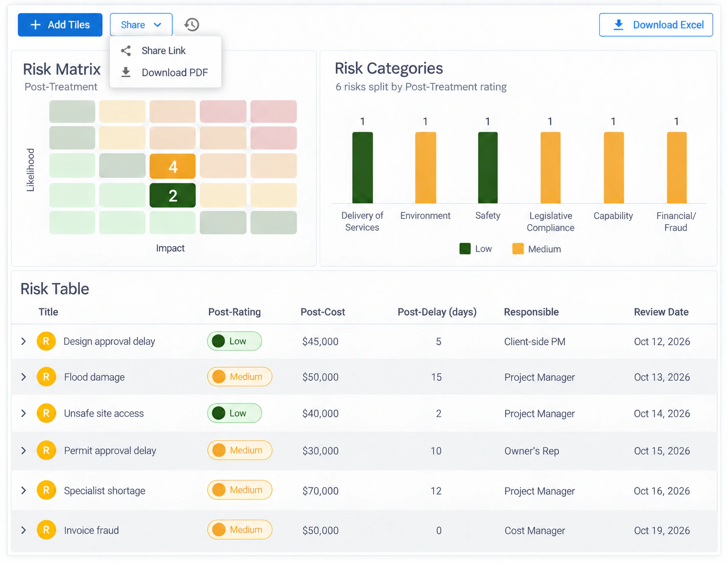Viewport: 728px width, 564px height.
Task: Click the Safety bar in the chart
Action: click(x=488, y=168)
